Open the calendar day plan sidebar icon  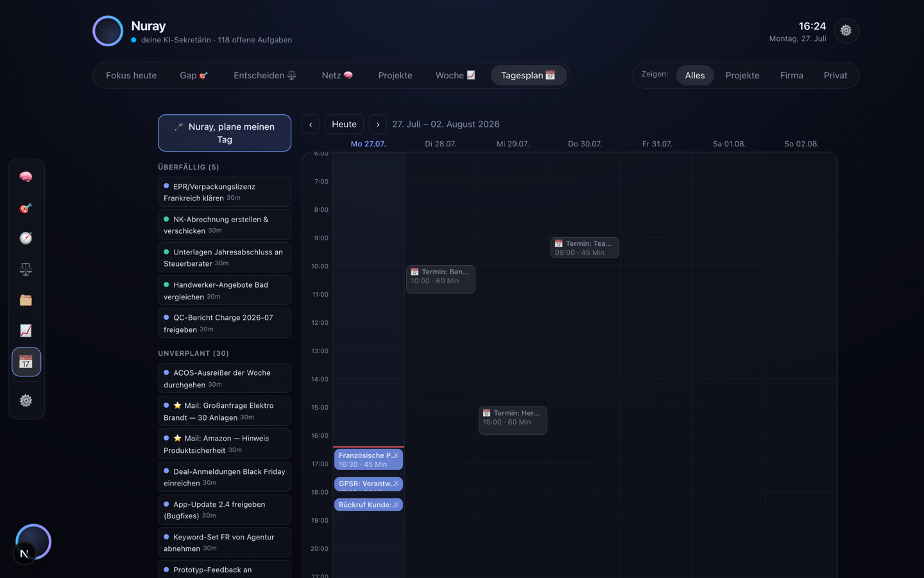pos(26,362)
